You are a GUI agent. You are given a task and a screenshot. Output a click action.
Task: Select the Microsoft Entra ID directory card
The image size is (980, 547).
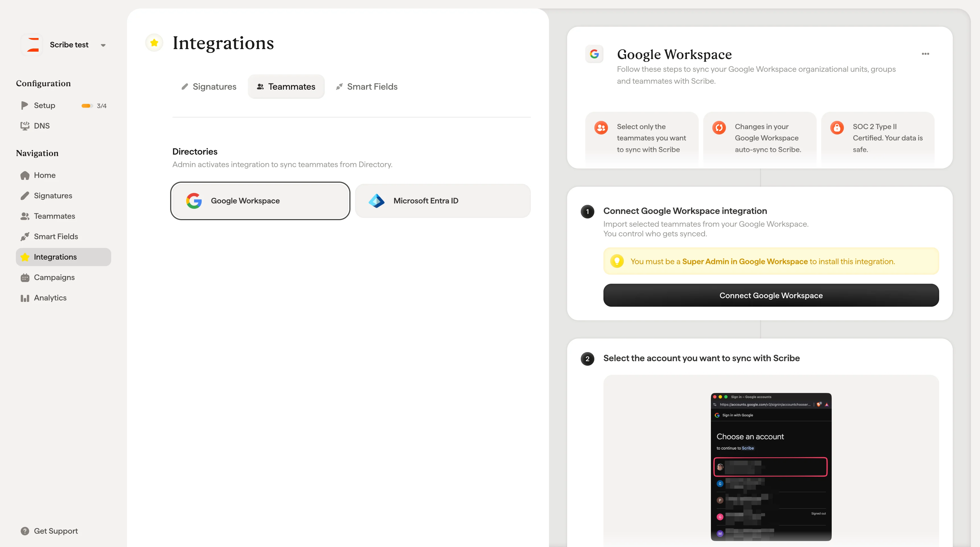coord(443,201)
